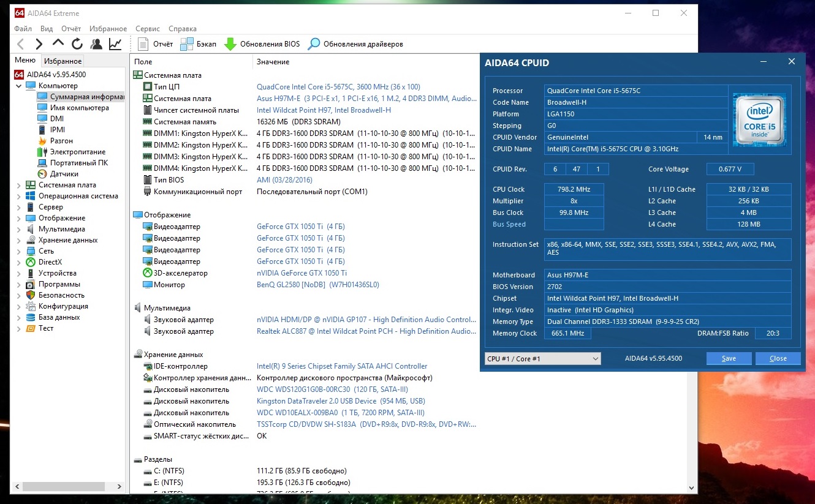815x504 pixels.
Task: Select the Программы tree item icon
Action: click(x=31, y=284)
